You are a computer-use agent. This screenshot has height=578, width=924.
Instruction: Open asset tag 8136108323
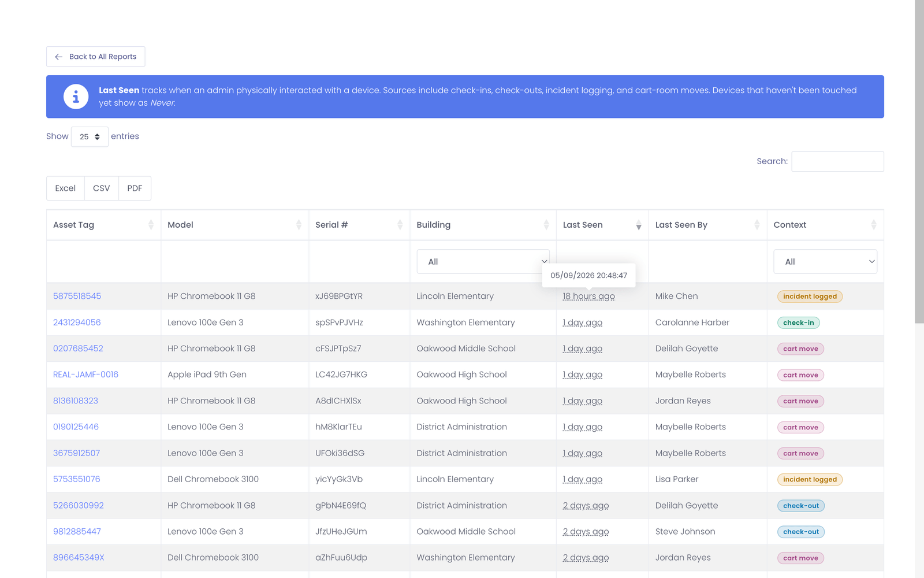[76, 401]
